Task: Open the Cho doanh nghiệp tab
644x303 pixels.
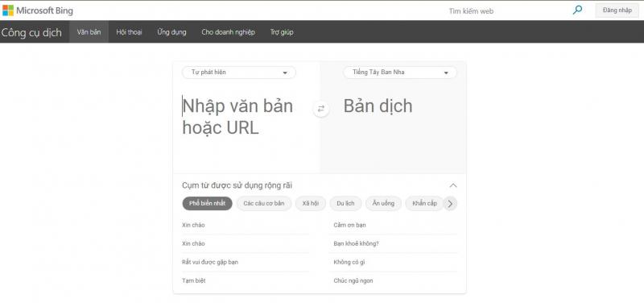Action: pos(229,32)
